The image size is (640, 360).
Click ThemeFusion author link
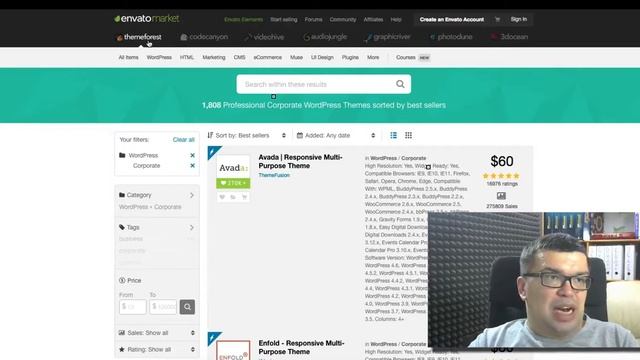[274, 175]
